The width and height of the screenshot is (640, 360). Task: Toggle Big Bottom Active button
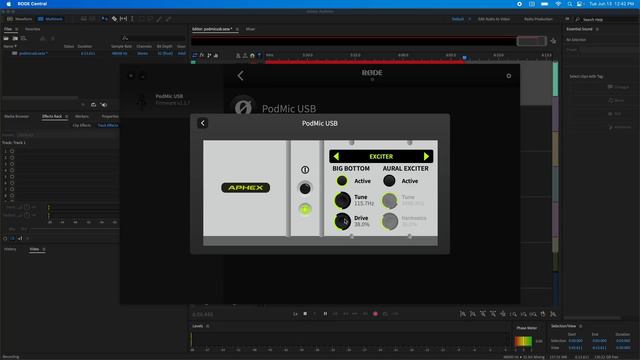[342, 180]
